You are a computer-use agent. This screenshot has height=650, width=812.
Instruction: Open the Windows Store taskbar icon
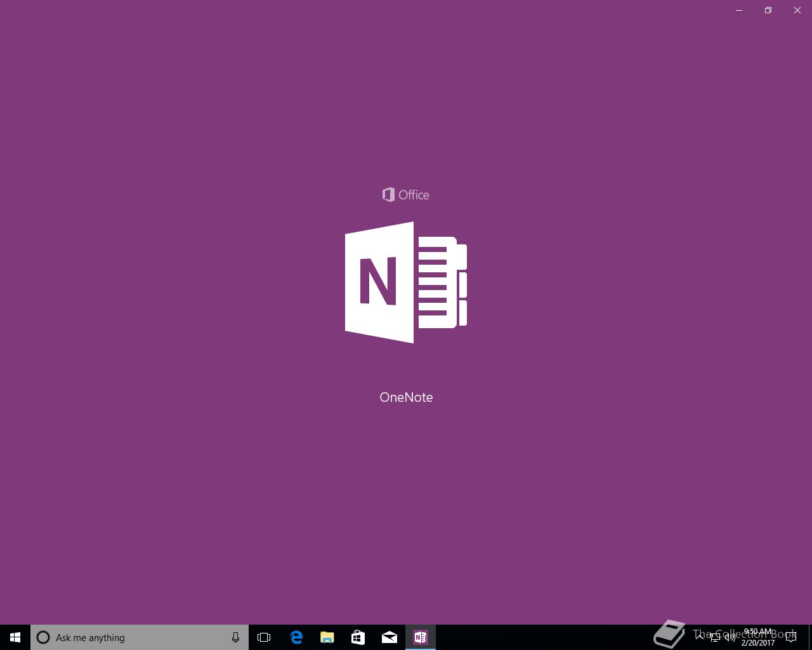[358, 637]
